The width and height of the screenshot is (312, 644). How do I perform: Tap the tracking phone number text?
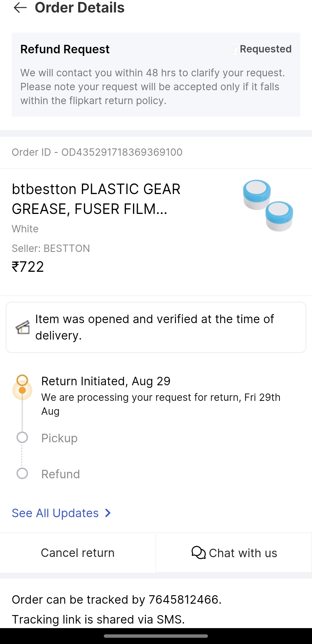tap(183, 599)
